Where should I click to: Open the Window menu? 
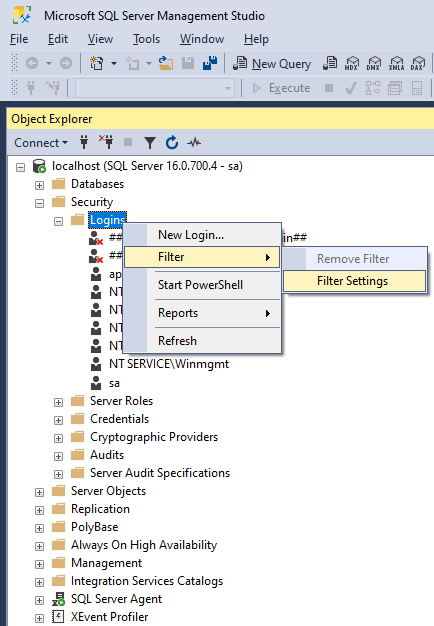pyautogui.click(x=202, y=39)
